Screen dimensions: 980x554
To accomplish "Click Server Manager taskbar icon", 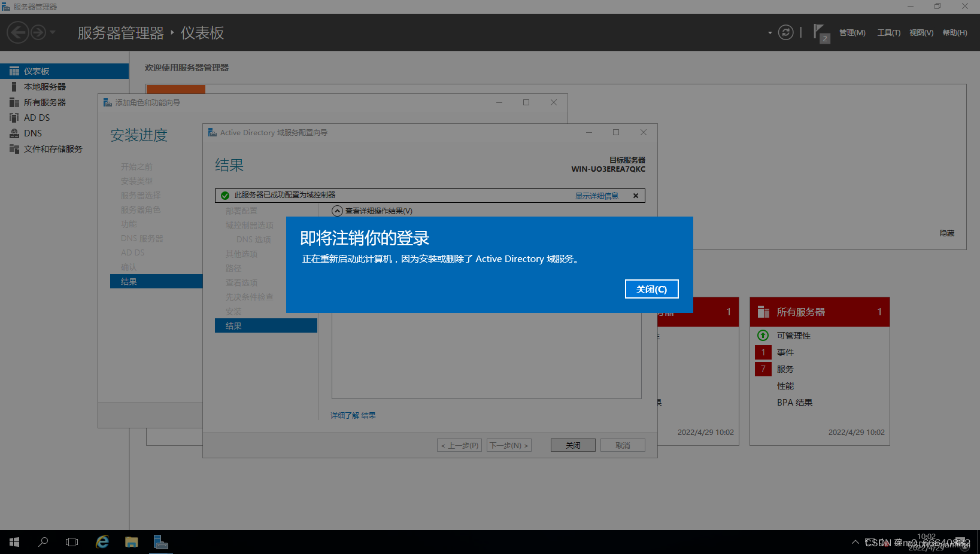I will pyautogui.click(x=161, y=542).
